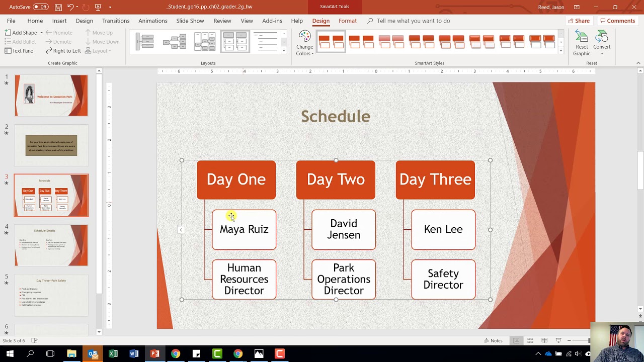Image resolution: width=644 pixels, height=362 pixels.
Task: Click the Day Three shape
Action: pyautogui.click(x=435, y=179)
